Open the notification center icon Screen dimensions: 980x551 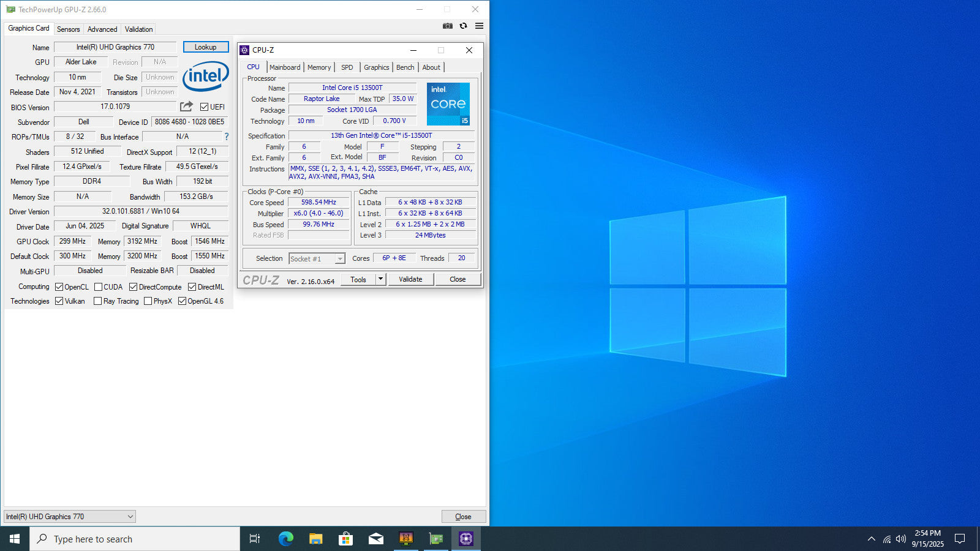(x=960, y=539)
